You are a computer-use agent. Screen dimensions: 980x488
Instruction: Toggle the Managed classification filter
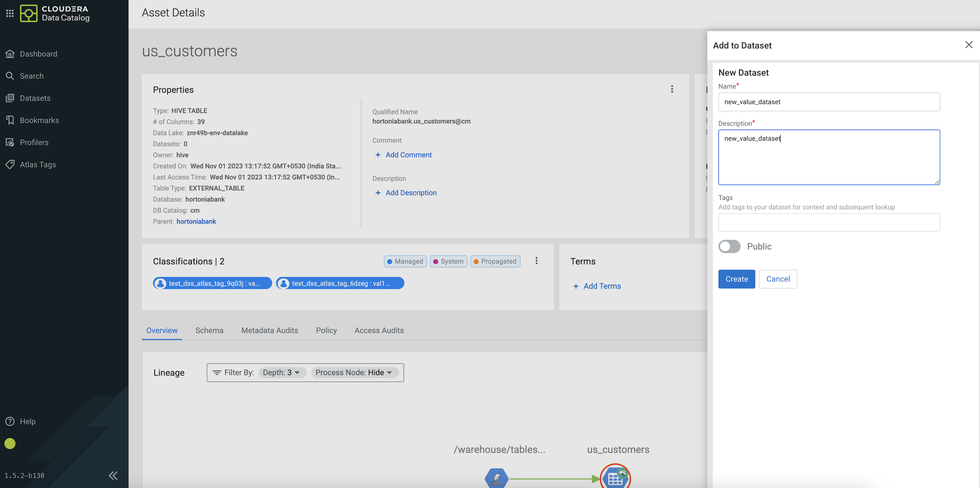tap(405, 261)
